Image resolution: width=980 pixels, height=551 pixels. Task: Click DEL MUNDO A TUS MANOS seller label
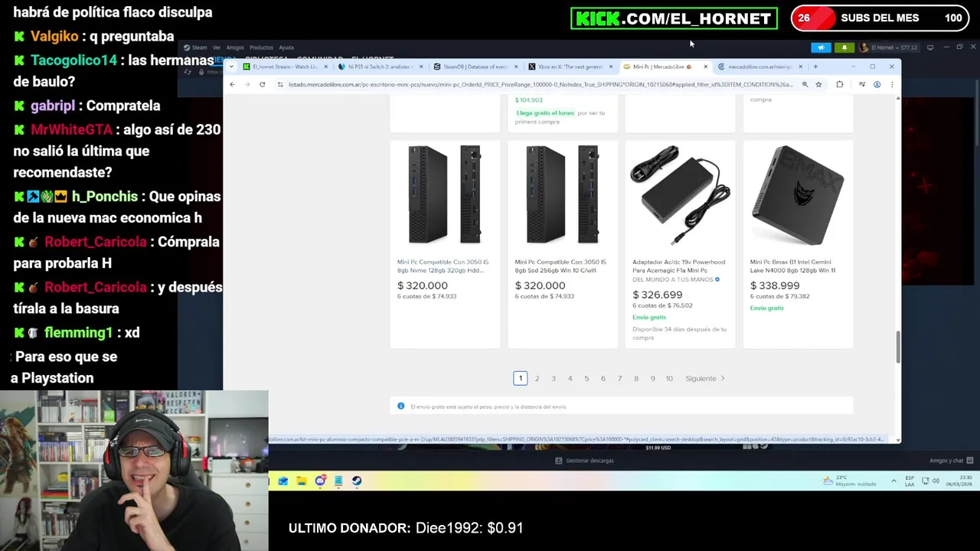(673, 280)
